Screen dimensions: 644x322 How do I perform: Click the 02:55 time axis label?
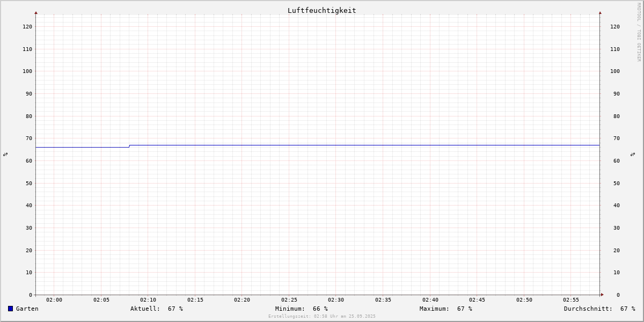(571, 299)
